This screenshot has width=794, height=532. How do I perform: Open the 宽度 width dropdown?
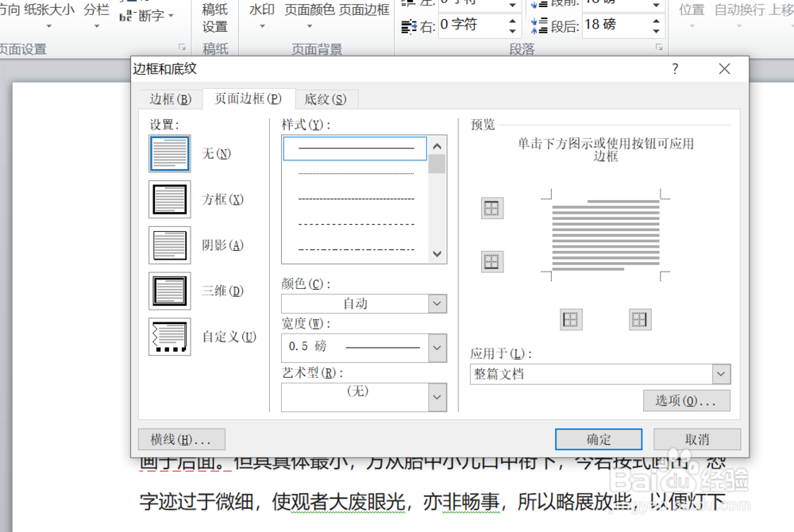coord(437,348)
